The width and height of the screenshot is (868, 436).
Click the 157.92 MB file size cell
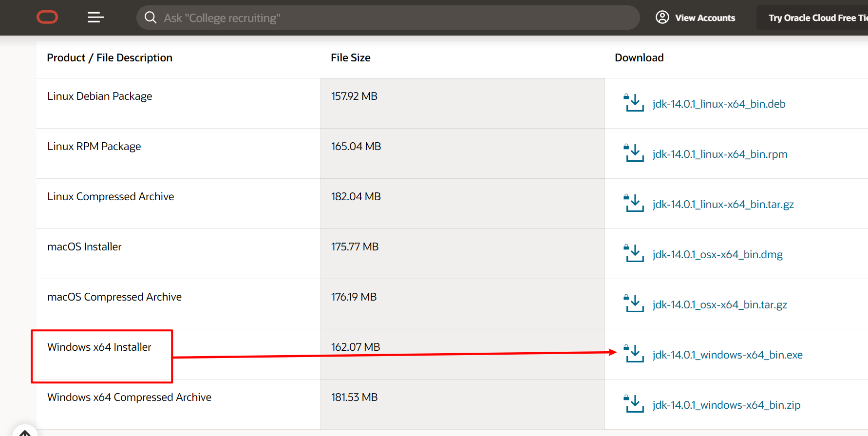click(x=462, y=103)
